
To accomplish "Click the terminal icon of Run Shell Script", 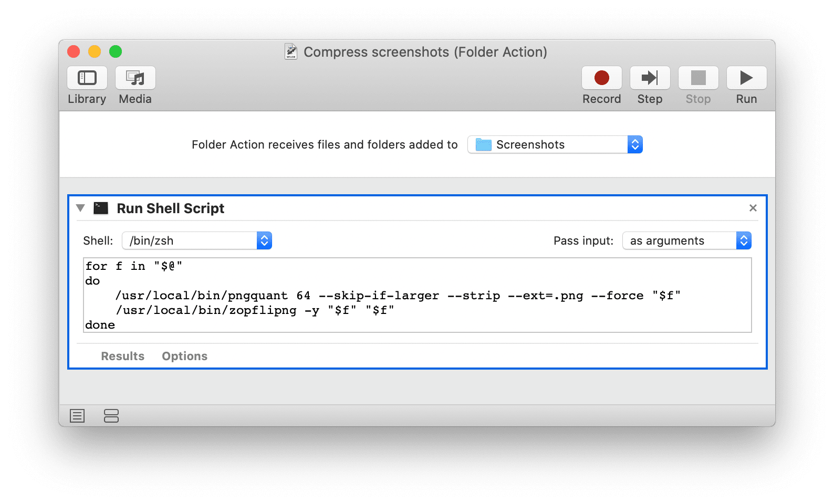I will [x=101, y=208].
